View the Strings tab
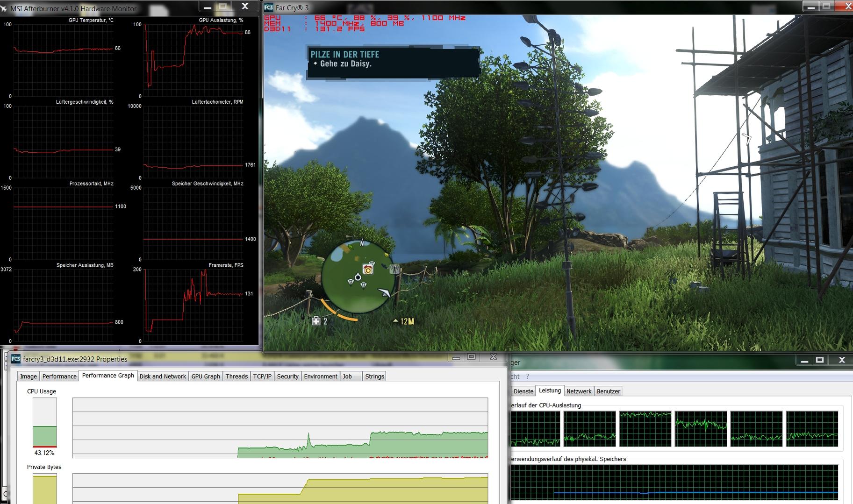The width and height of the screenshot is (853, 504). pyautogui.click(x=374, y=376)
